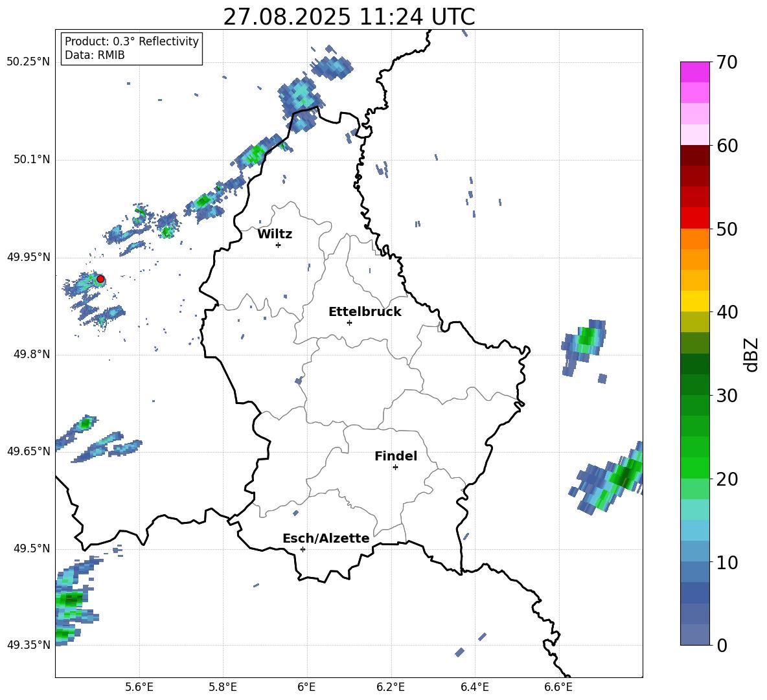Click the colorbar tick value 70
This screenshot has width=767, height=700.
point(727,63)
